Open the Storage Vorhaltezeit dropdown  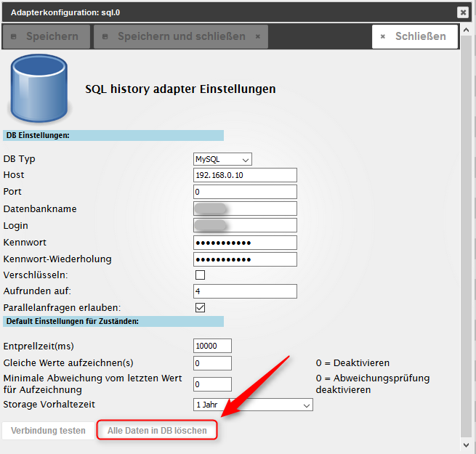point(253,405)
